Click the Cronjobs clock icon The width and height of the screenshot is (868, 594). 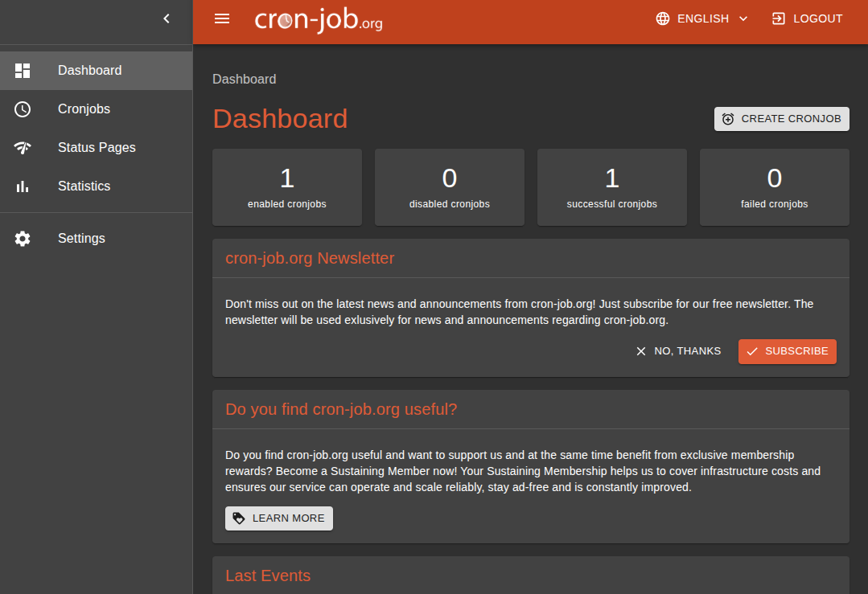23,109
